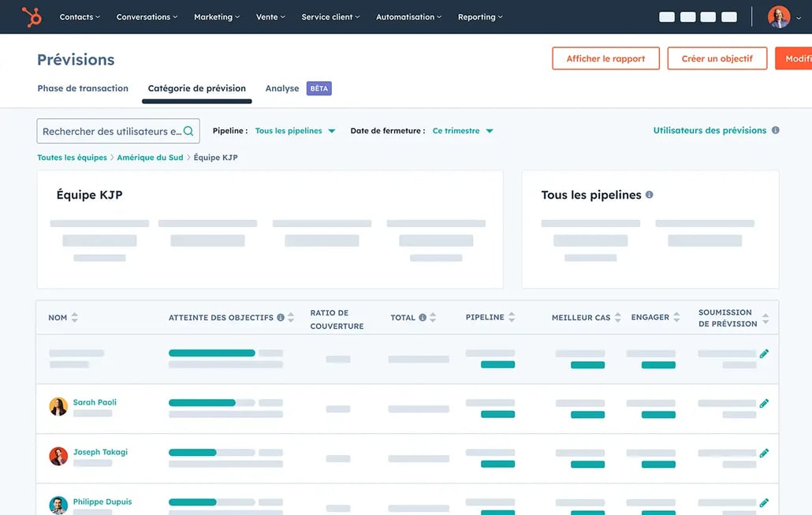
Task: Sort by the Meilleur cas column
Action: coord(617,318)
